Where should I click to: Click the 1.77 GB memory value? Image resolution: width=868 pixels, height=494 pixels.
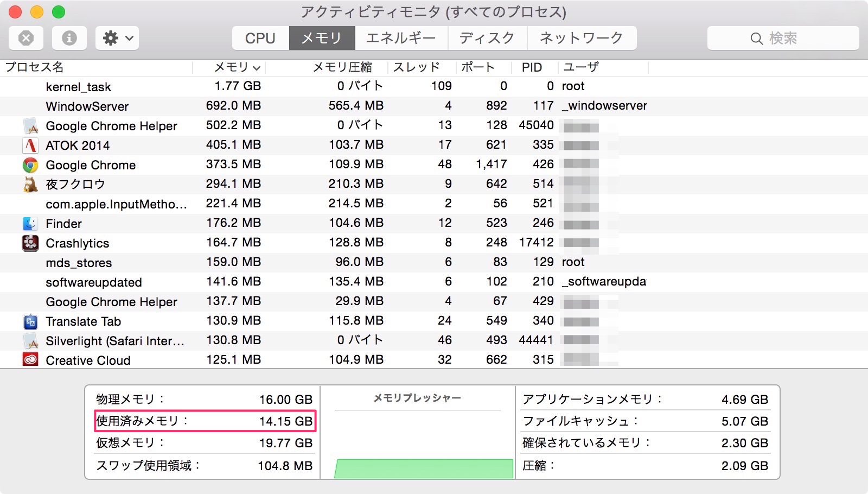tap(238, 86)
